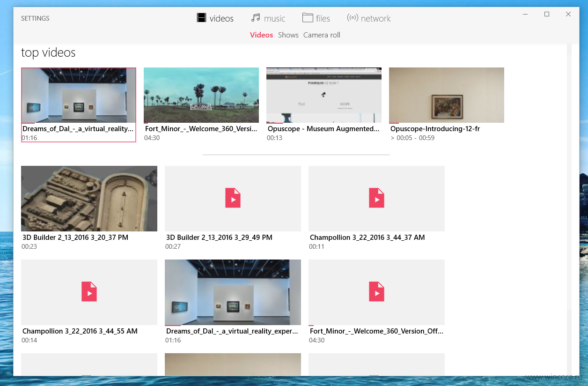This screenshot has height=386, width=588.
Task: Open Fort_Minor Welcome 360 top video thumbnail
Action: [201, 95]
